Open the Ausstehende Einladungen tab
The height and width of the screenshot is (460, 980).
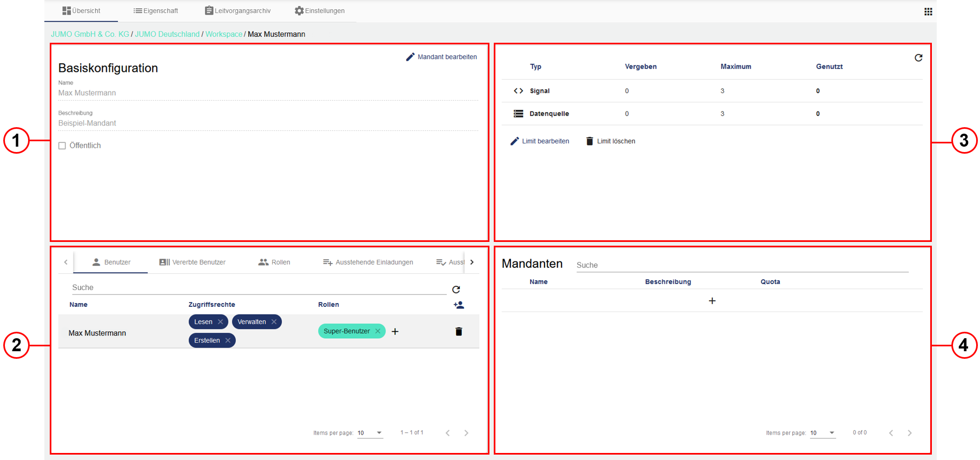point(368,262)
